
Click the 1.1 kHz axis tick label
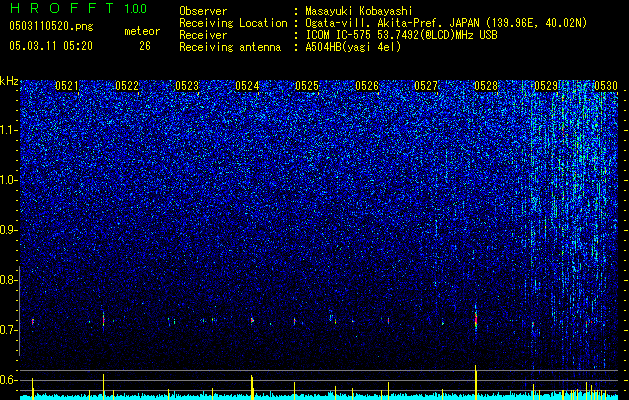(9, 130)
